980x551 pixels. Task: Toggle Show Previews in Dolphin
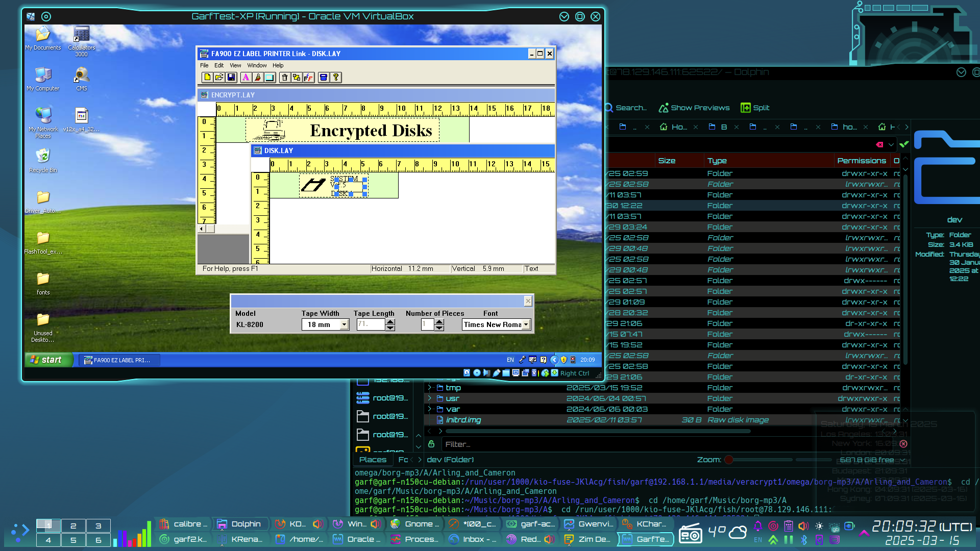click(694, 108)
